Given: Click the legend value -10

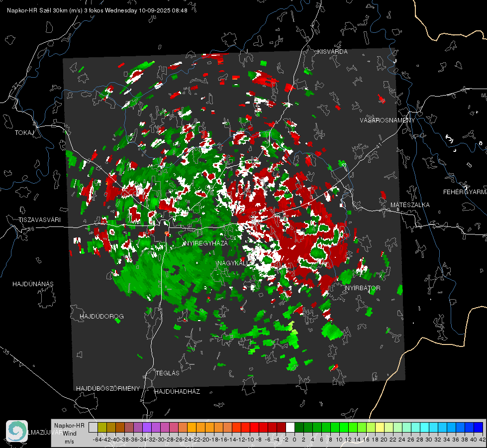Looking at the screenshot, I should coord(250,440).
